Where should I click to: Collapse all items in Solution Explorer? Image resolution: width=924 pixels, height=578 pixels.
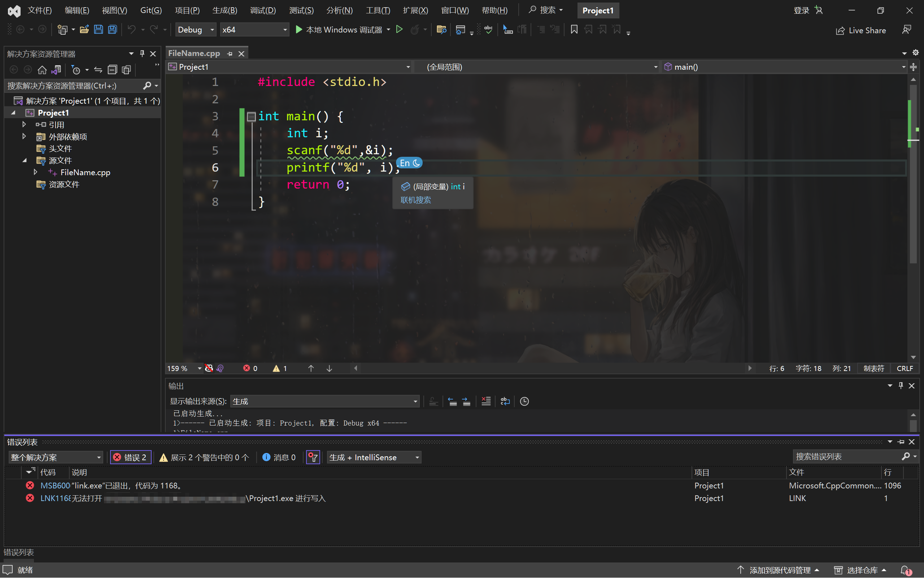tap(112, 70)
